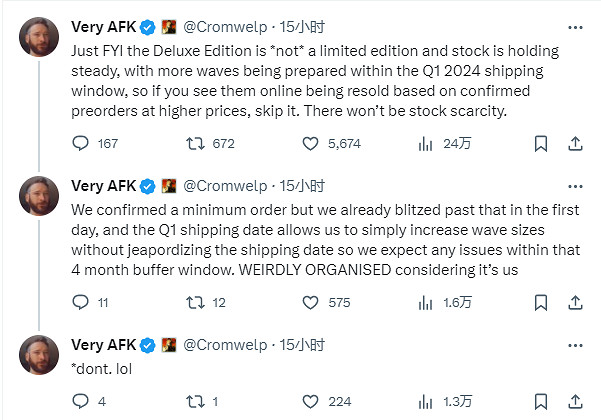Bookmark the Deluxe Edition tweet
This screenshot has height=420, width=601.
(541, 144)
